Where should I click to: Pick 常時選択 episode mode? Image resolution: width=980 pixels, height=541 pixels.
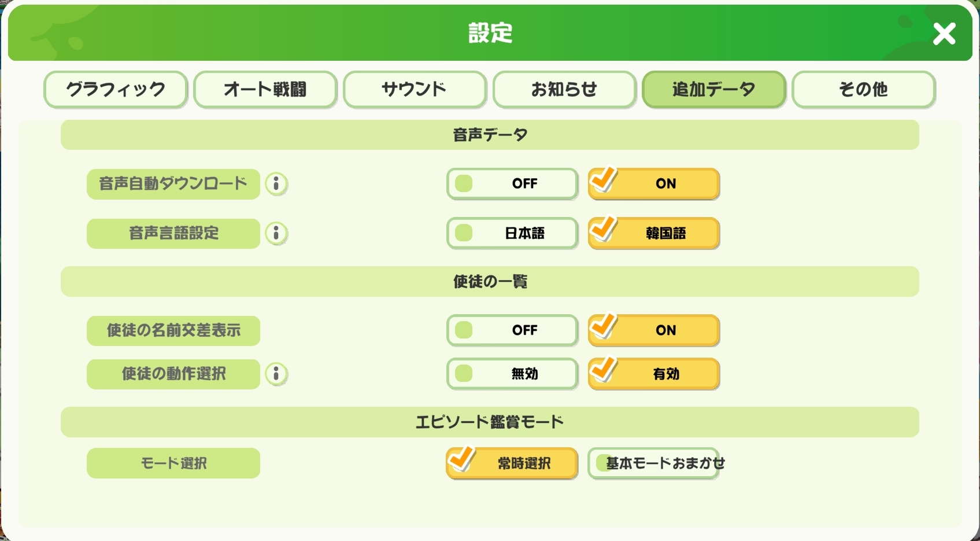[x=512, y=463]
